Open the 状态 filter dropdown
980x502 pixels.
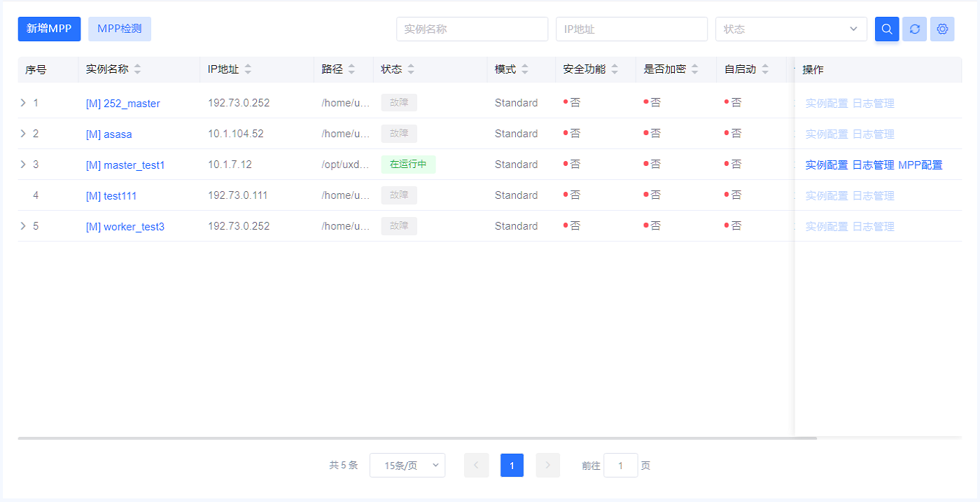coord(790,29)
